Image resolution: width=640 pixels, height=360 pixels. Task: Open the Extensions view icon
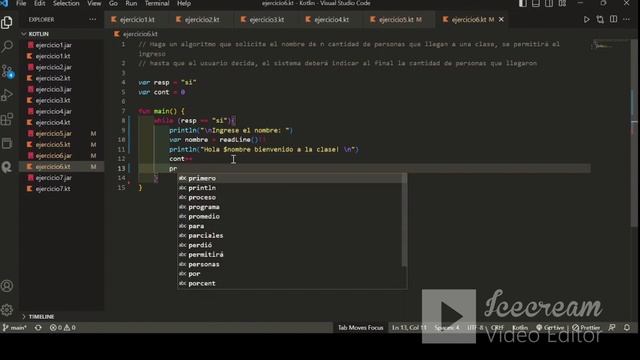click(x=7, y=119)
